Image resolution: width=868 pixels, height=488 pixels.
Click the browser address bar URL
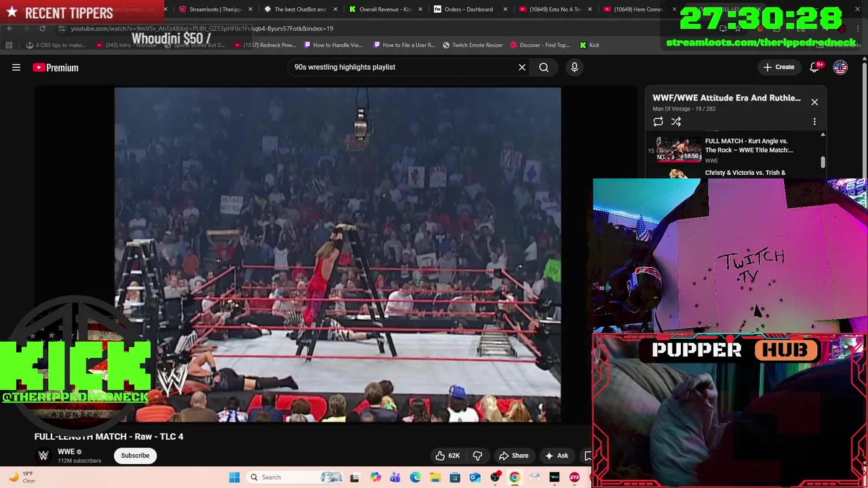(x=201, y=28)
